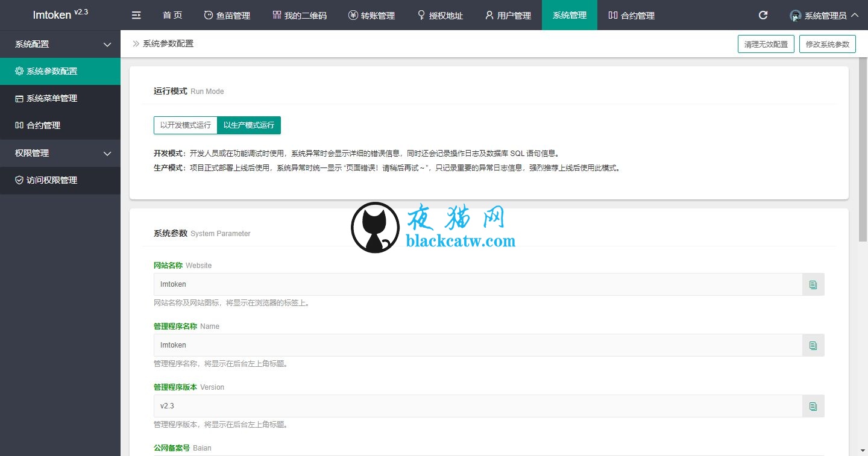
Task: Click the vertical page scrollbar
Action: [x=863, y=151]
